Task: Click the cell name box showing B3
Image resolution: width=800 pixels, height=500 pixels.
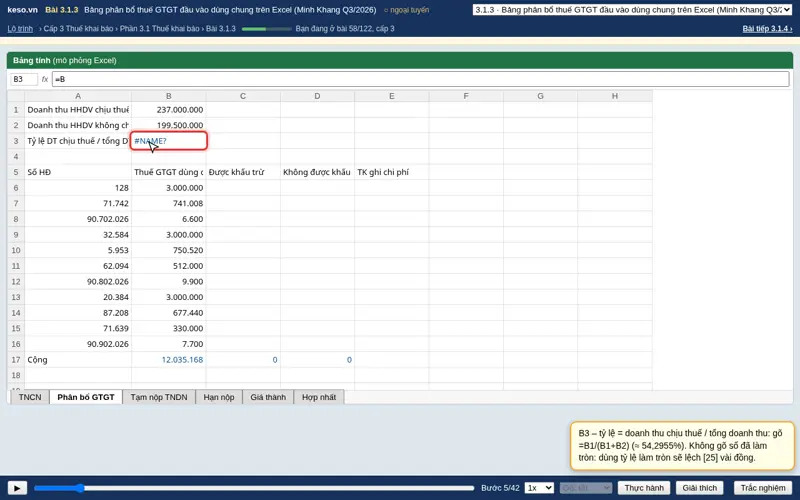Action: (24, 79)
